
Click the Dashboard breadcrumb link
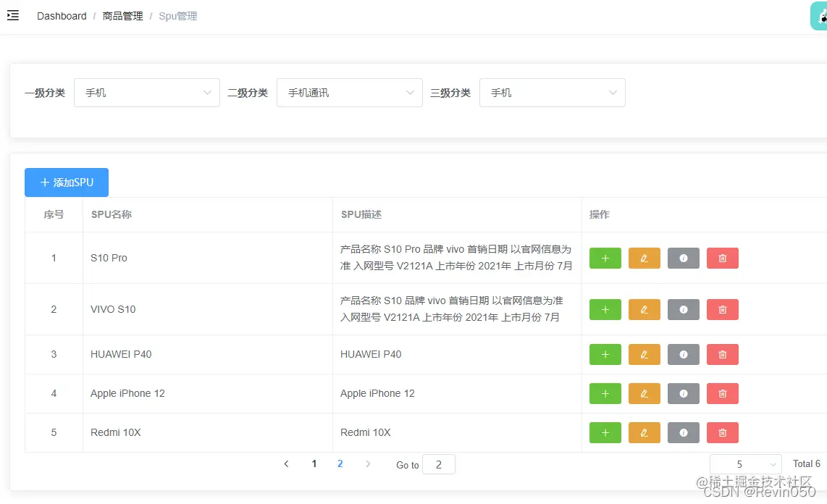pyautogui.click(x=62, y=16)
